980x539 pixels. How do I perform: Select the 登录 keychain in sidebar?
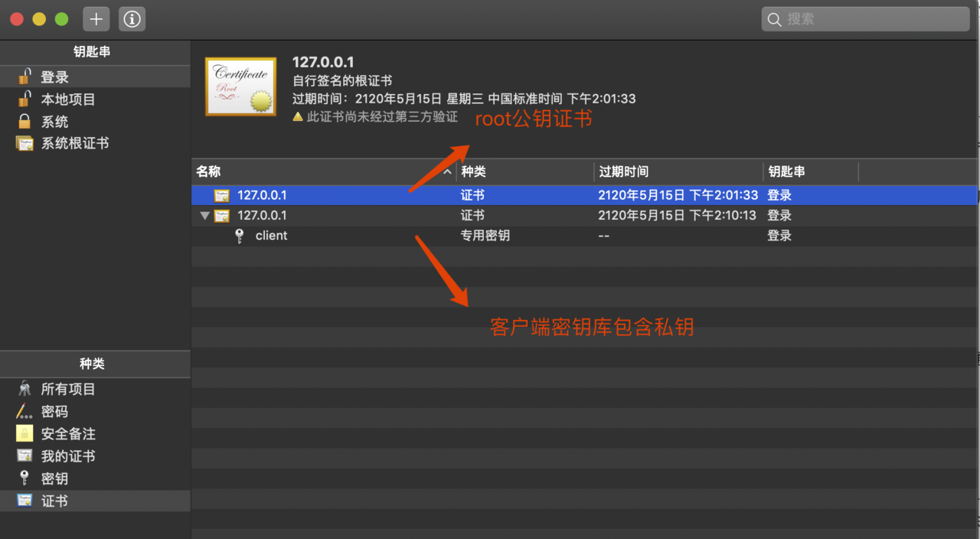coord(54,77)
